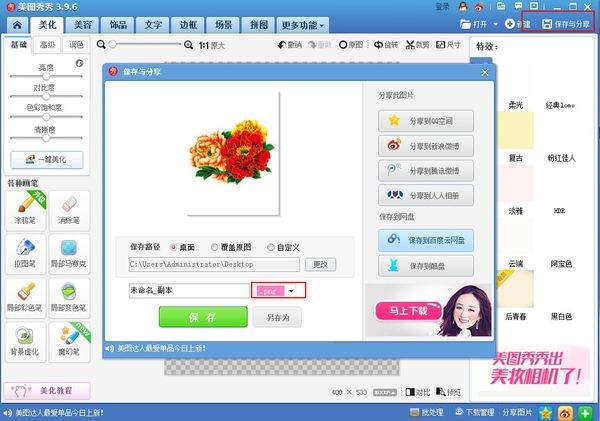Click the status bar Weibo share icon
The height and width of the screenshot is (421, 600).
coord(566,413)
